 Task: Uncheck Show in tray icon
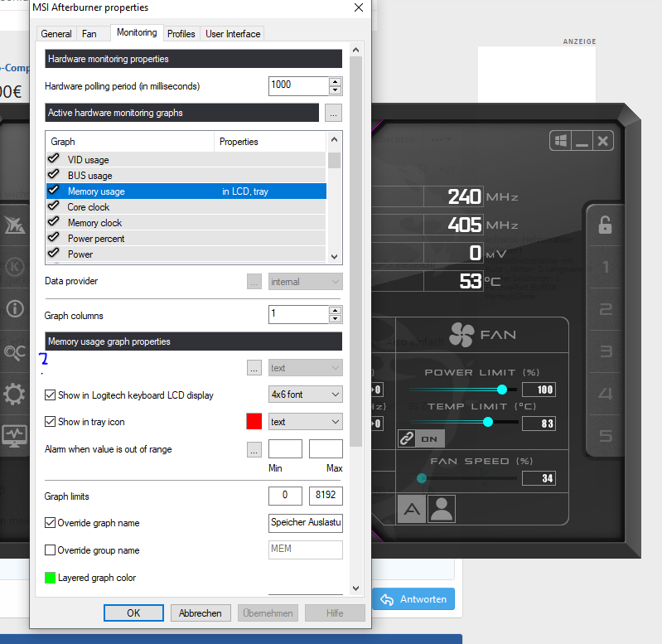[50, 421]
